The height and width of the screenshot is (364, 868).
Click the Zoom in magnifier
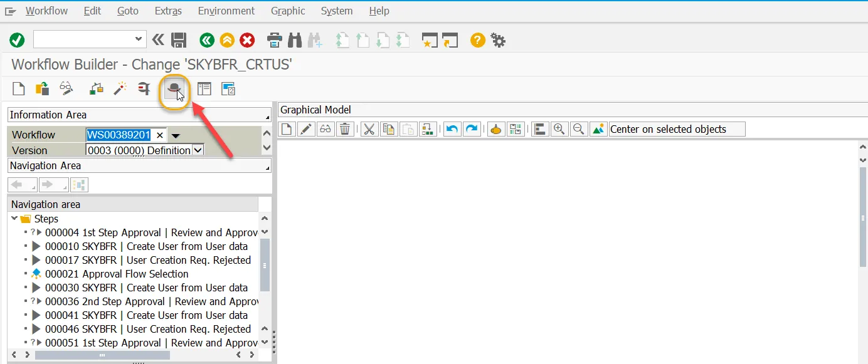pos(559,129)
